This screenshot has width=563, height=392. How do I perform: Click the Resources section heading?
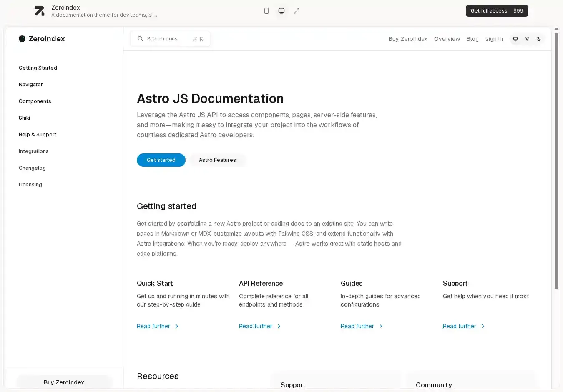pyautogui.click(x=158, y=376)
